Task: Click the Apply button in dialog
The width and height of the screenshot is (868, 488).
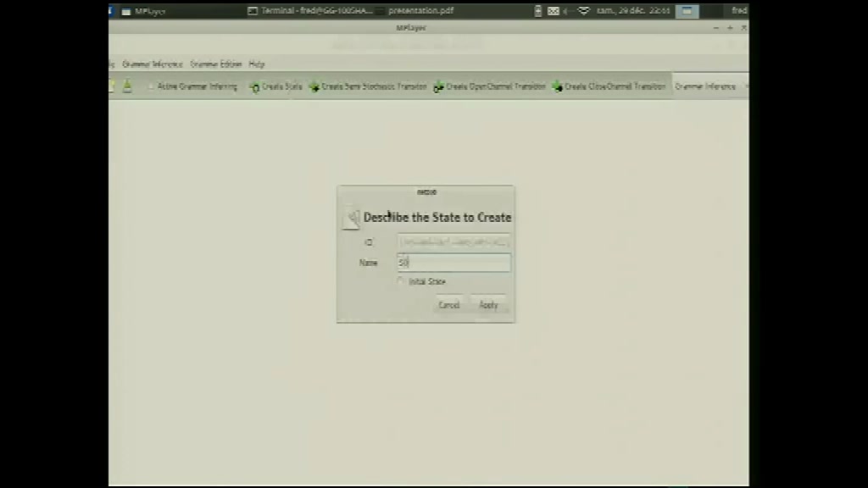Action: [488, 305]
